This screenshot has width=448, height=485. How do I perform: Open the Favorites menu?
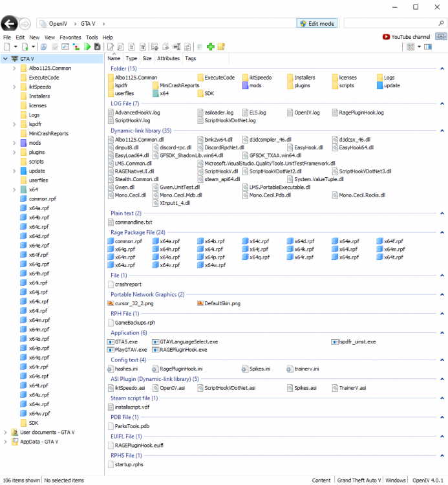70,37
